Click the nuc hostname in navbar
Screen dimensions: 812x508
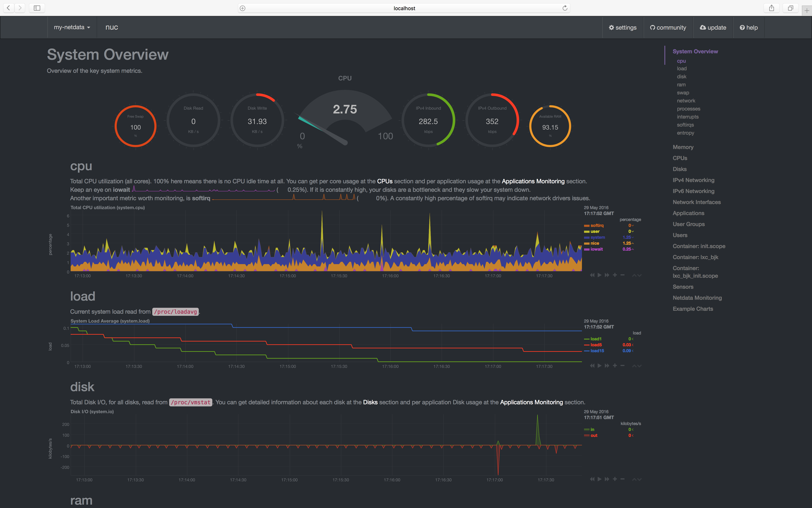(x=112, y=27)
